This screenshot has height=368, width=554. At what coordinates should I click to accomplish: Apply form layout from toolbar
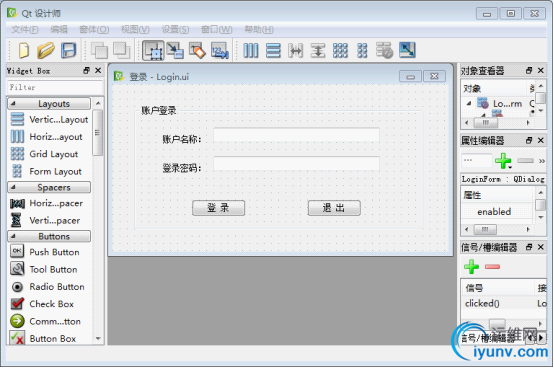(x=362, y=50)
